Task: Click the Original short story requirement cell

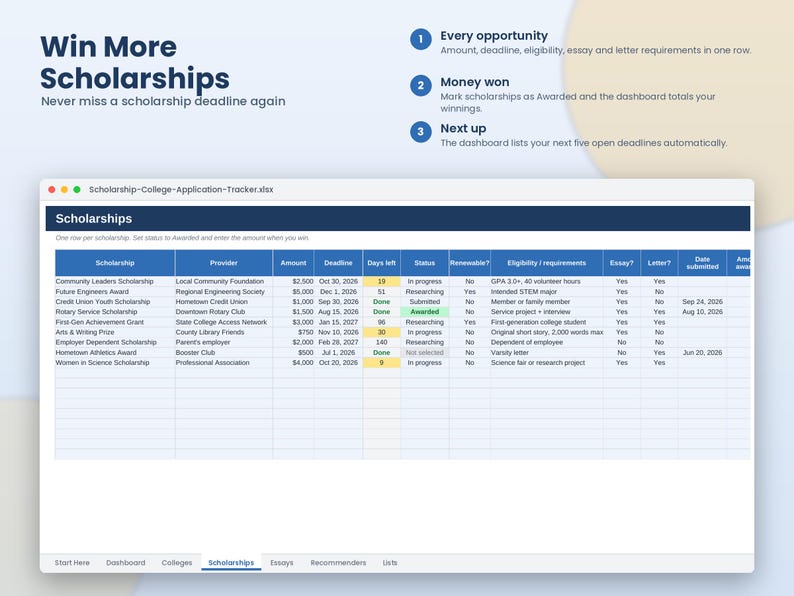Action: [546, 332]
